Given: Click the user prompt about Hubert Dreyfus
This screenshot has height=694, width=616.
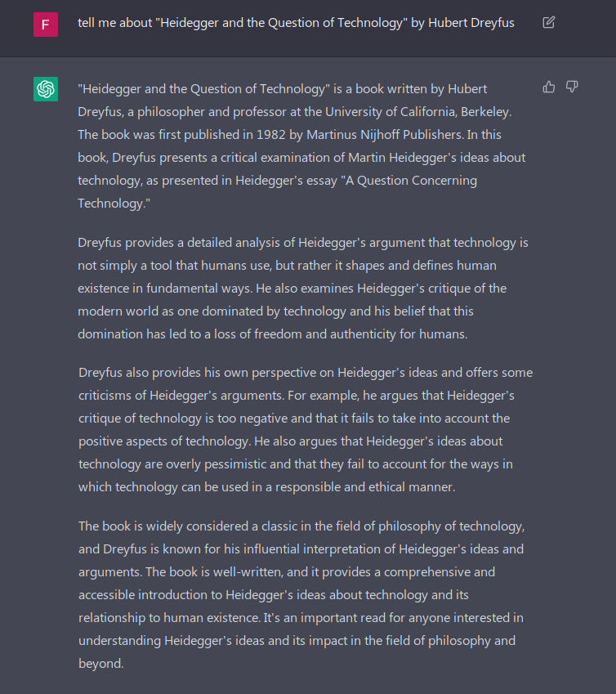Looking at the screenshot, I should tap(296, 23).
